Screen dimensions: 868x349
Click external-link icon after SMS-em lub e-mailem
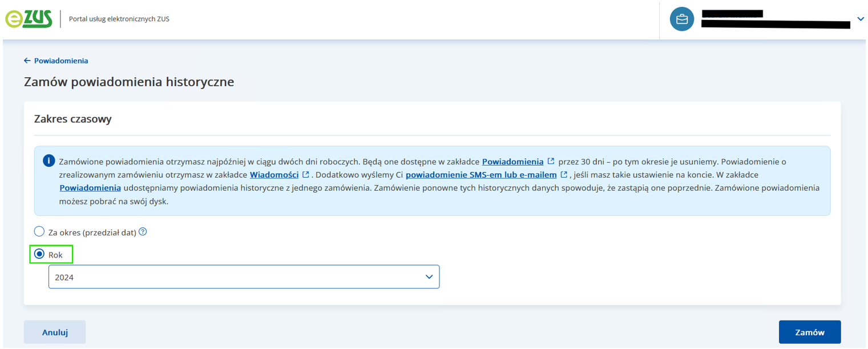tap(564, 174)
